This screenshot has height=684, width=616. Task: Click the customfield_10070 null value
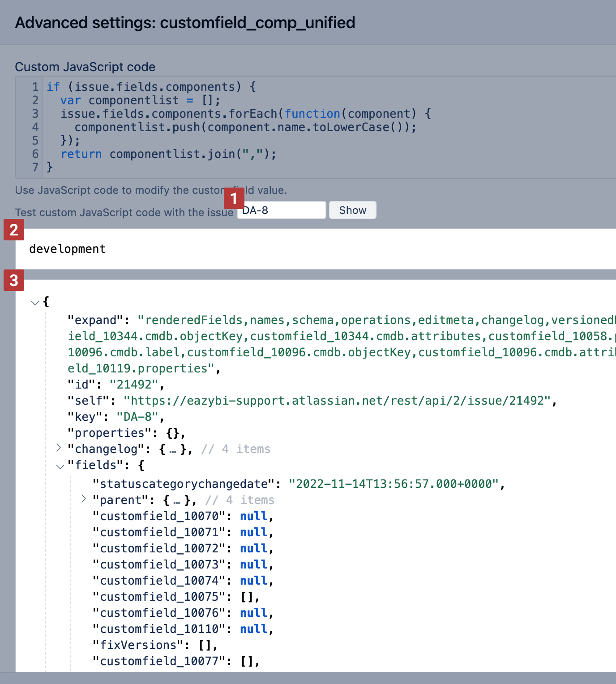253,516
